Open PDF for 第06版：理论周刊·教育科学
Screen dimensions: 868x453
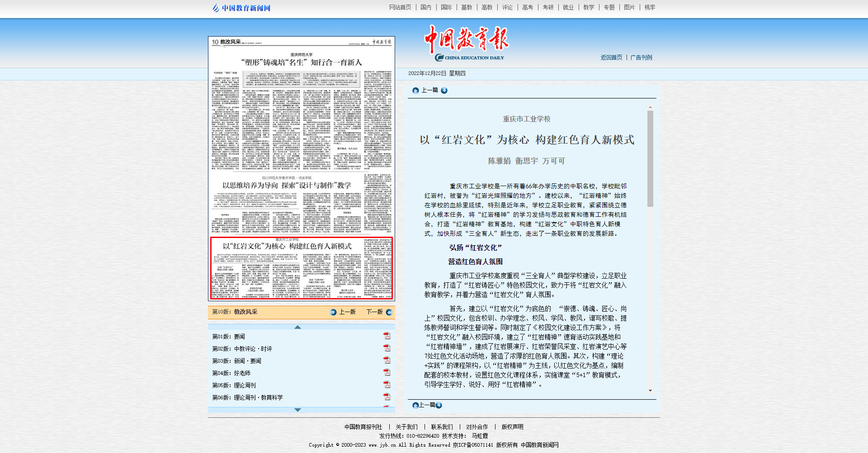point(387,397)
